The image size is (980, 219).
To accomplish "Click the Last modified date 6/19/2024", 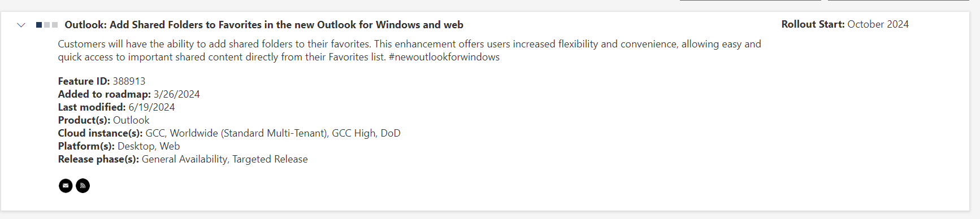I will 151,107.
